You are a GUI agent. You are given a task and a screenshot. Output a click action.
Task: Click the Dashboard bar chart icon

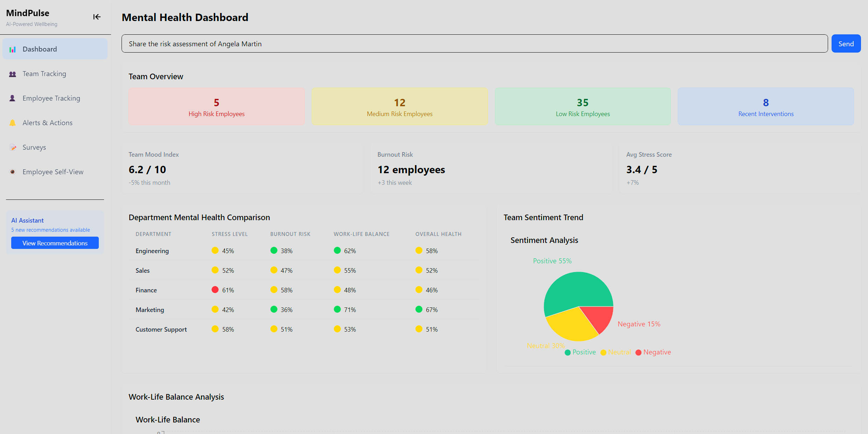[x=13, y=49]
